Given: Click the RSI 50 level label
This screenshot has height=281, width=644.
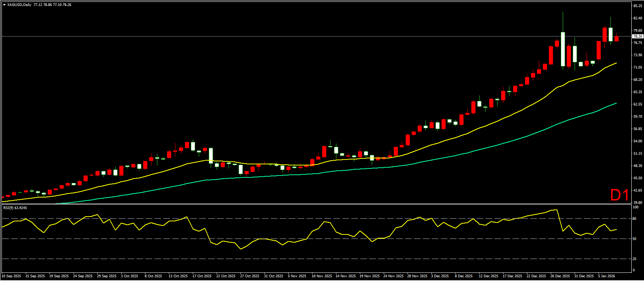Looking at the screenshot, I should point(635,239).
